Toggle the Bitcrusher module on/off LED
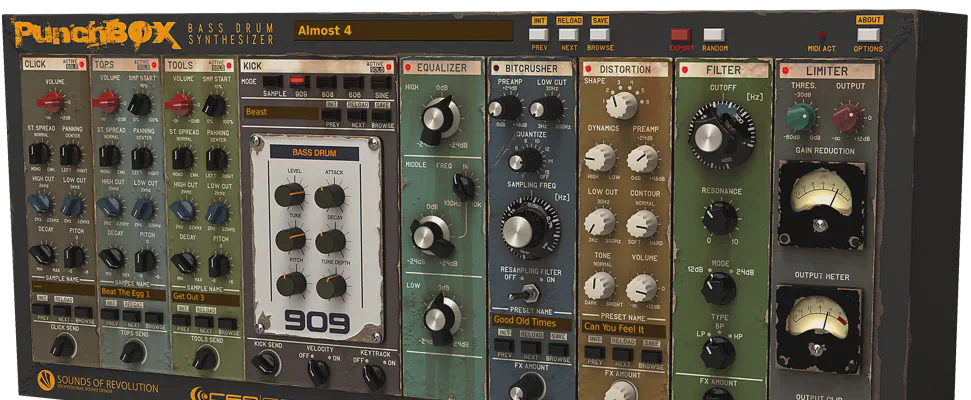Image resolution: width=971 pixels, height=400 pixels. tap(496, 68)
